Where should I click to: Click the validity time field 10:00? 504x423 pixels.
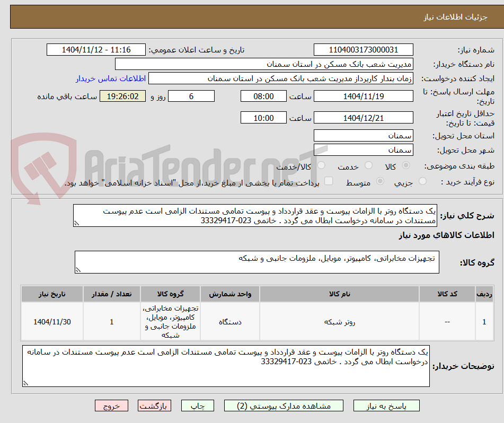click(x=263, y=118)
